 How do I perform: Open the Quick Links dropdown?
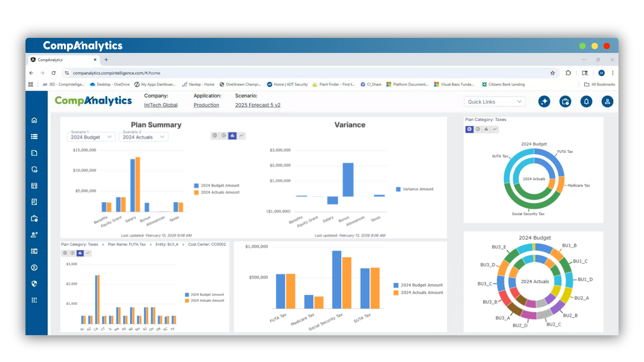point(494,102)
